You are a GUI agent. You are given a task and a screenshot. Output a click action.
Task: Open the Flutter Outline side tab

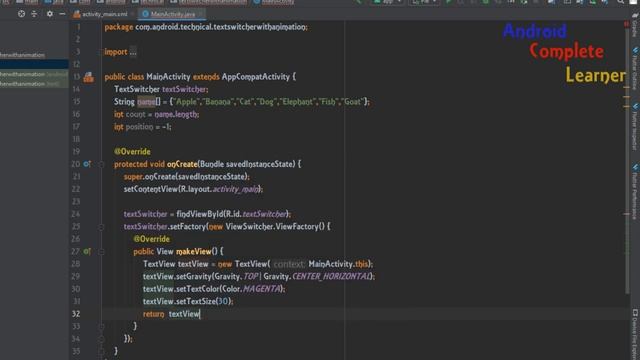pyautogui.click(x=635, y=69)
